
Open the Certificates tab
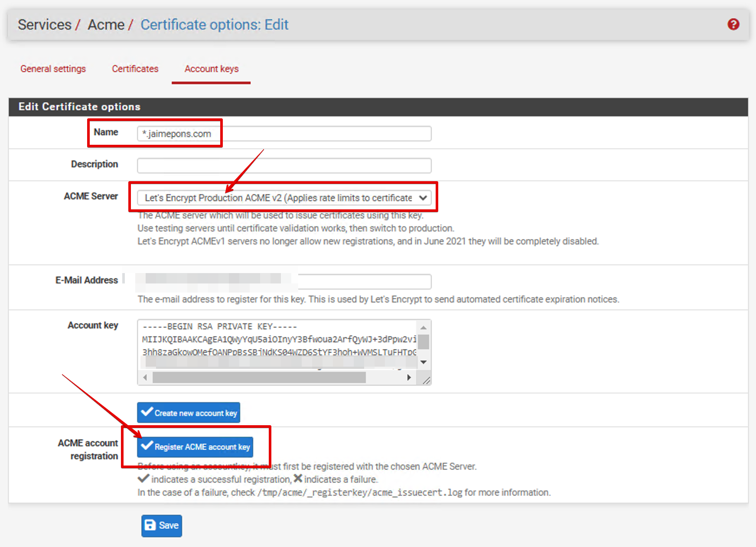(x=135, y=69)
